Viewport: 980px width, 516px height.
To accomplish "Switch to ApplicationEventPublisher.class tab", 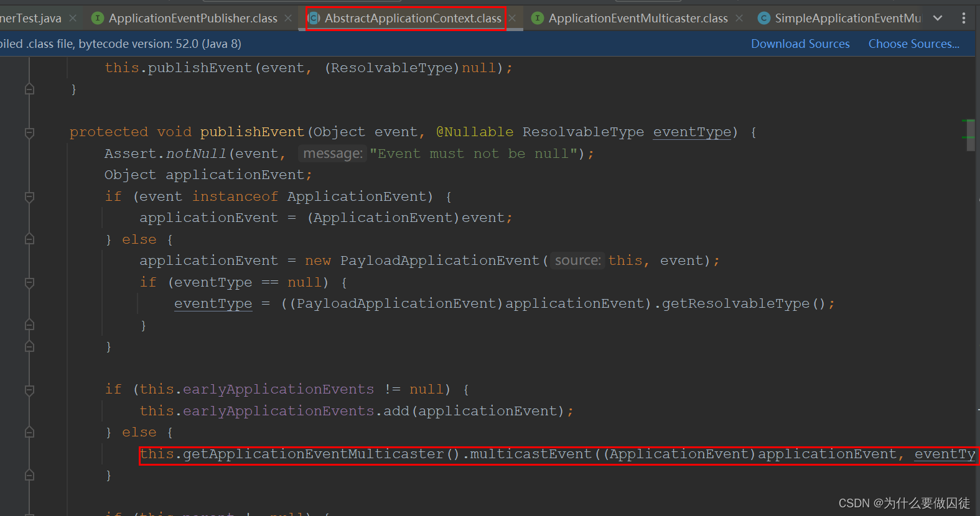I will coord(193,18).
